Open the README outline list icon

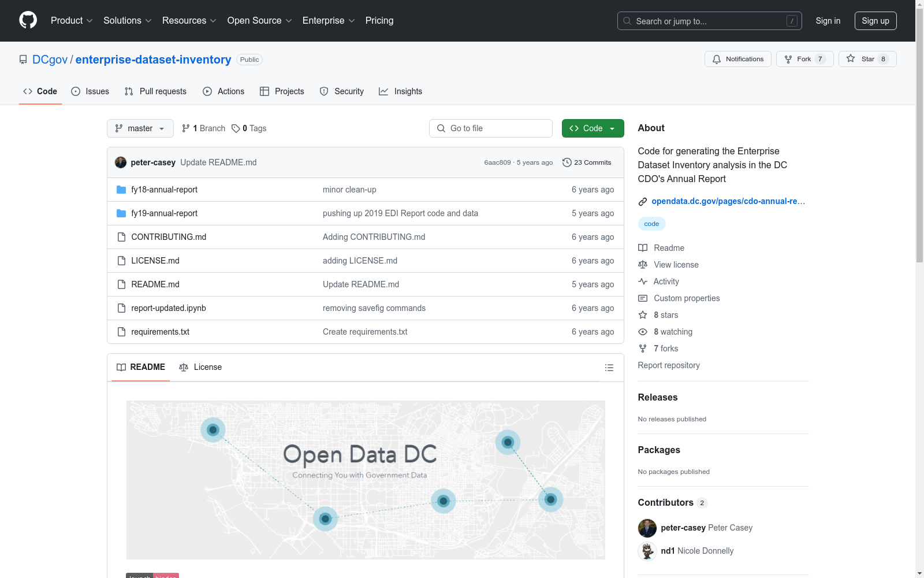tap(609, 368)
